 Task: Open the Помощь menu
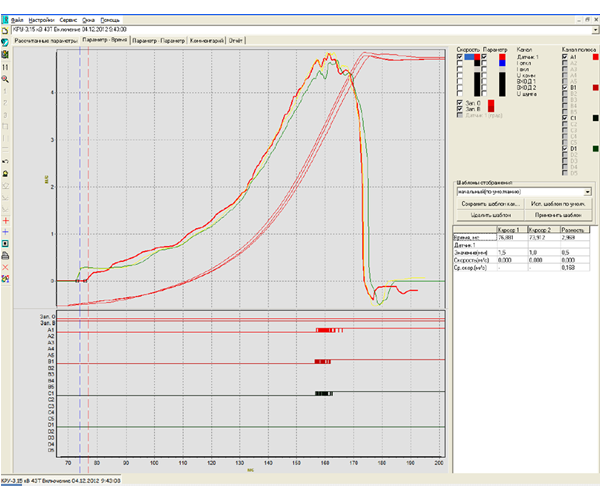(110, 20)
